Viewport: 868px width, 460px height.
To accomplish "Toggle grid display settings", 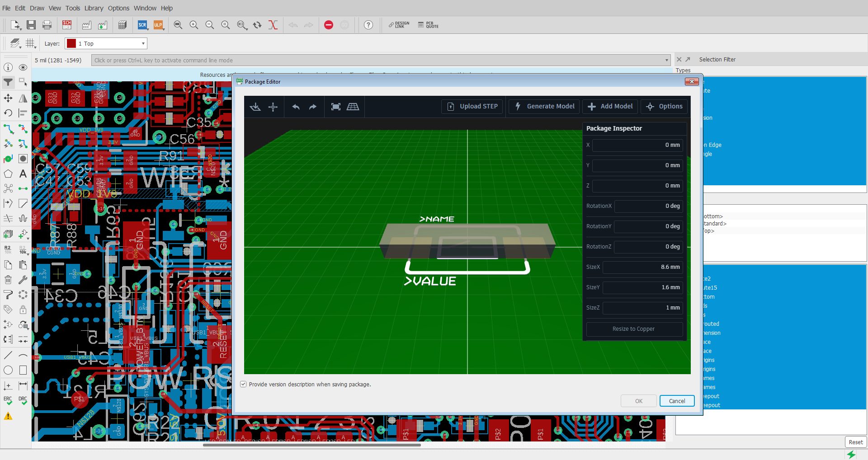I will click(x=30, y=43).
